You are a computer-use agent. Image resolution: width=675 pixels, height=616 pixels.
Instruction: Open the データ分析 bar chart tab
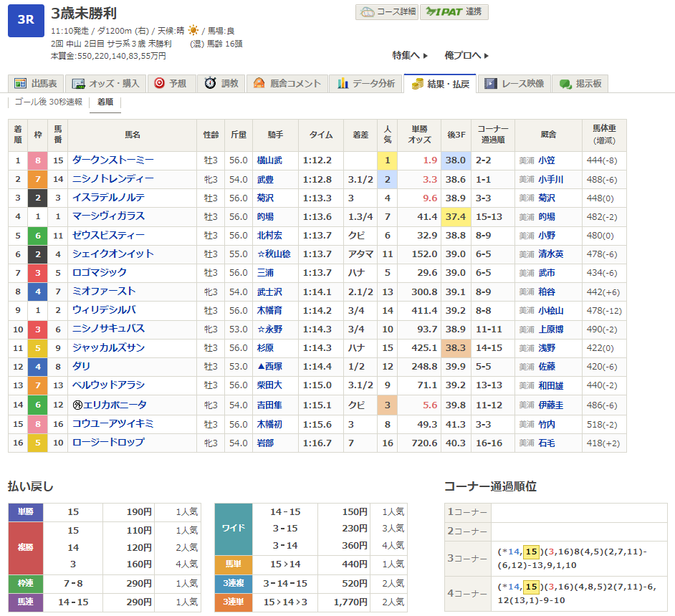pos(366,84)
